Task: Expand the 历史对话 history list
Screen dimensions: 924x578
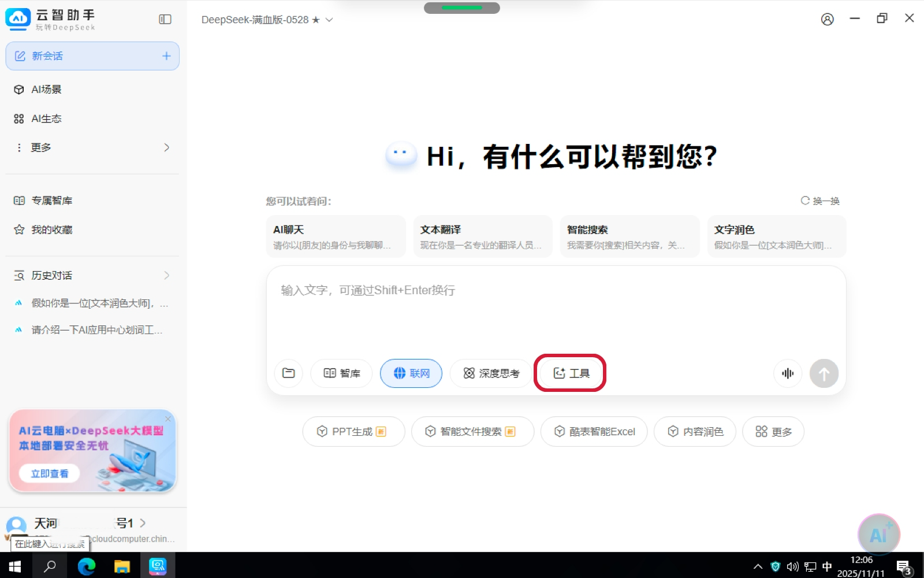Action: point(92,276)
